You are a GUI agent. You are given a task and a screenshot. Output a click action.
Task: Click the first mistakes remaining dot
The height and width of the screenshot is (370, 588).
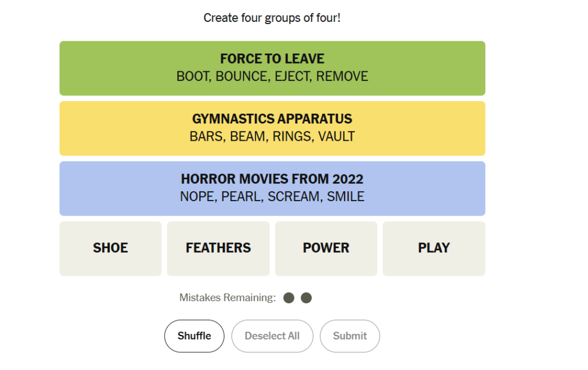289,298
